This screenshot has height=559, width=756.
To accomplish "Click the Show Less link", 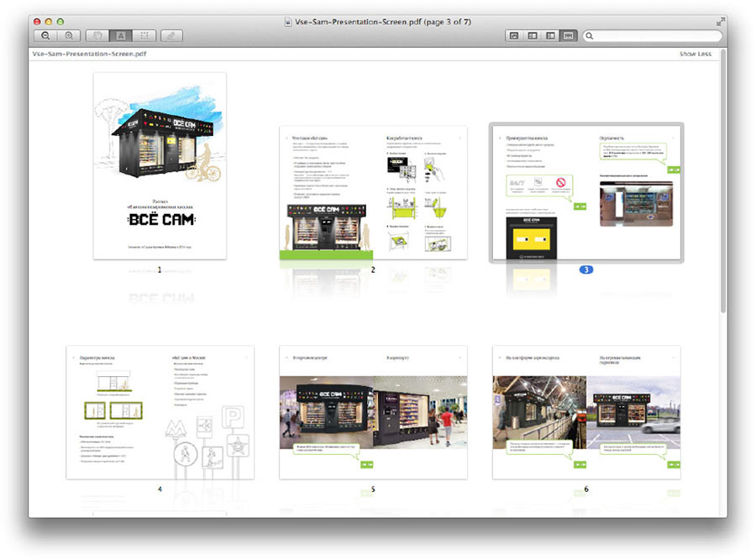I will (x=695, y=55).
